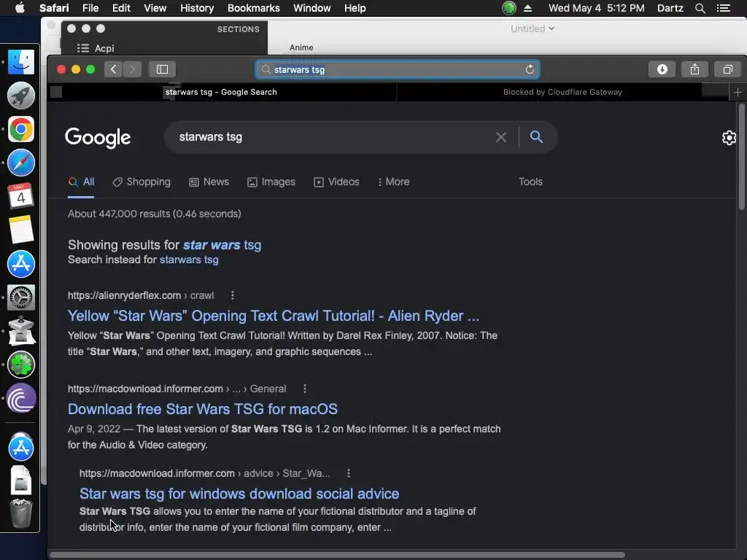The height and width of the screenshot is (560, 747).
Task: Click the Google magnifier search button
Action: coord(536,137)
